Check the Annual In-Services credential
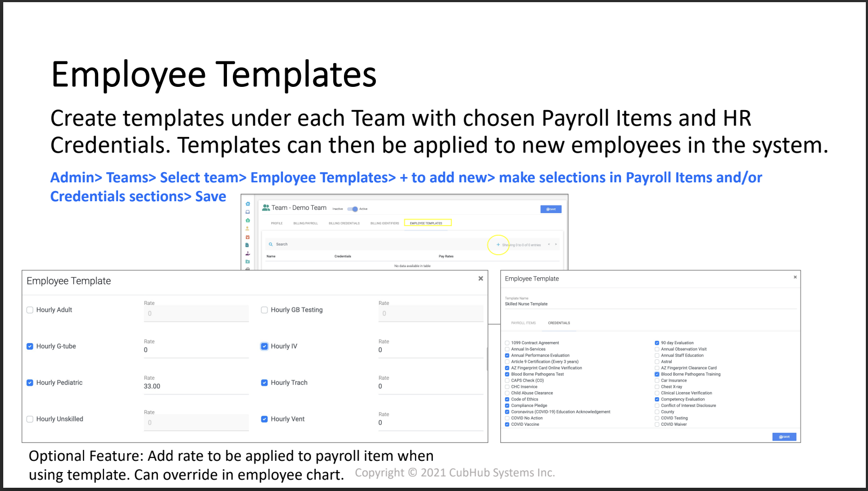This screenshot has height=491, width=868. pyautogui.click(x=507, y=349)
